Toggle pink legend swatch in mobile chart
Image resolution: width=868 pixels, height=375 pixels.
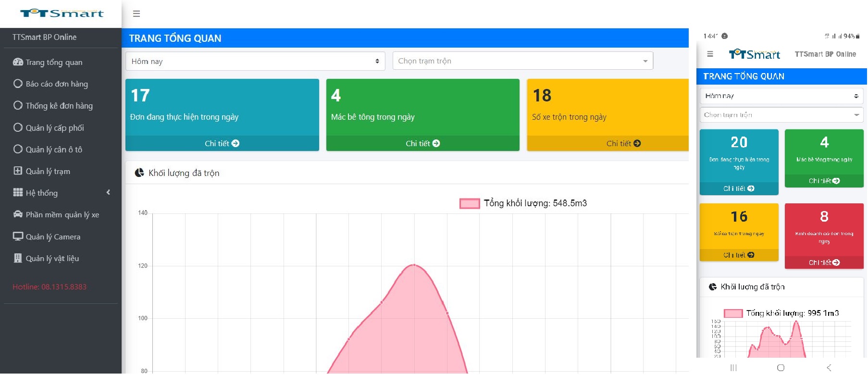pos(733,313)
